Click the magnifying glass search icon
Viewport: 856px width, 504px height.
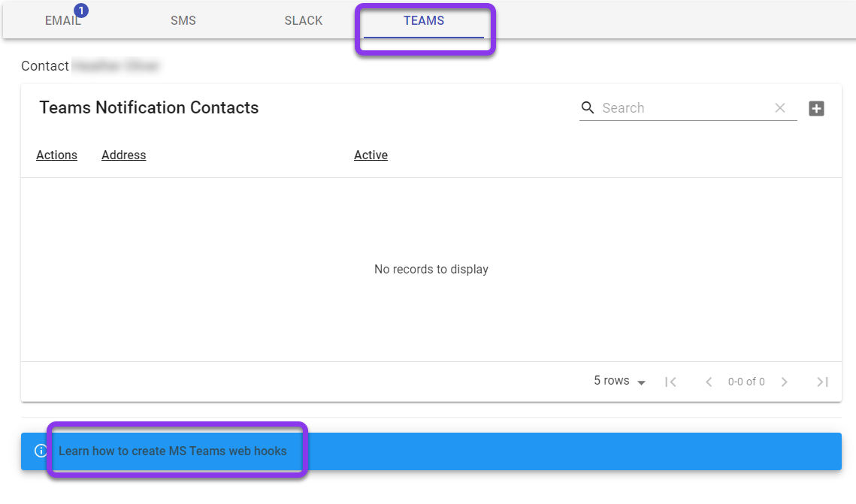click(x=588, y=108)
